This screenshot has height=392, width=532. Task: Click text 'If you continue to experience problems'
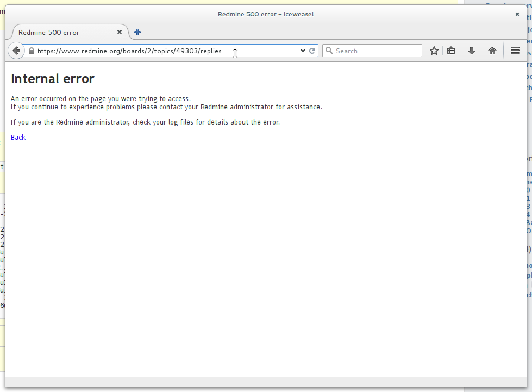pos(73,107)
